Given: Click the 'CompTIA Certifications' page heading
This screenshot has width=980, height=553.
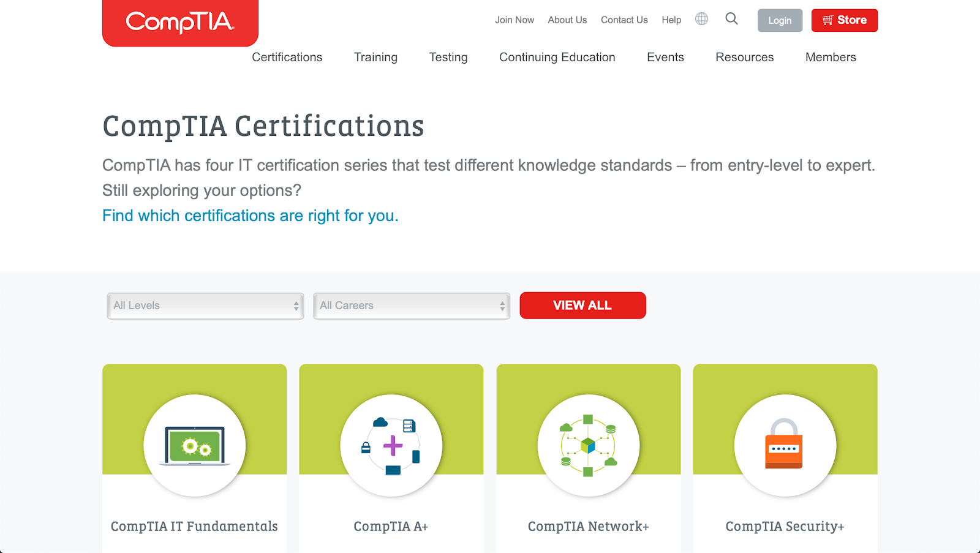Looking at the screenshot, I should click(x=263, y=126).
